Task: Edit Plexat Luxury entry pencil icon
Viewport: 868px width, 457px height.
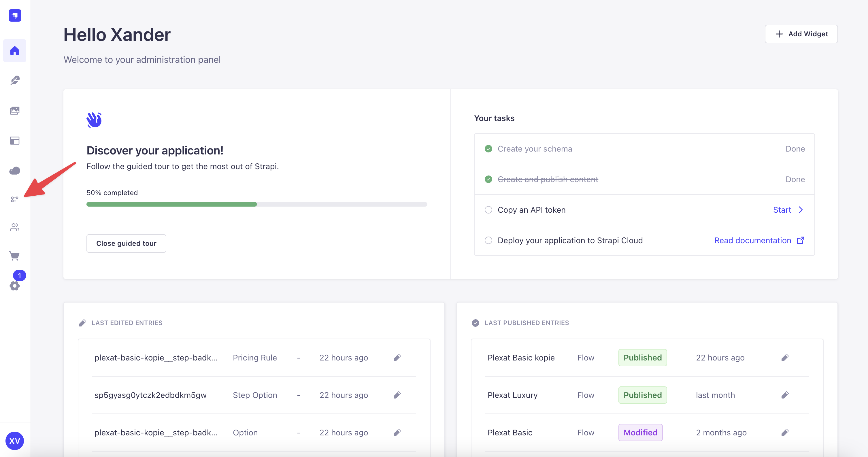Action: (x=785, y=395)
